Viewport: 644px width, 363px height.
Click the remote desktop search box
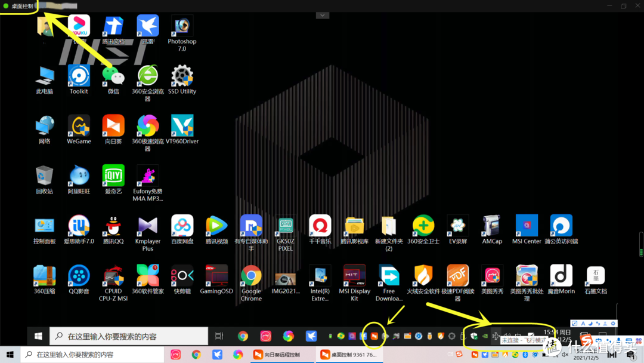click(x=129, y=336)
